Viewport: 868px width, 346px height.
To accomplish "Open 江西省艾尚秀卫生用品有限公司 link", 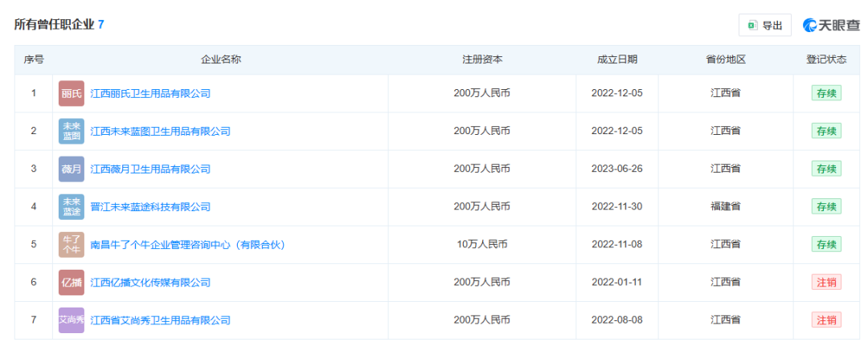I will tap(161, 320).
